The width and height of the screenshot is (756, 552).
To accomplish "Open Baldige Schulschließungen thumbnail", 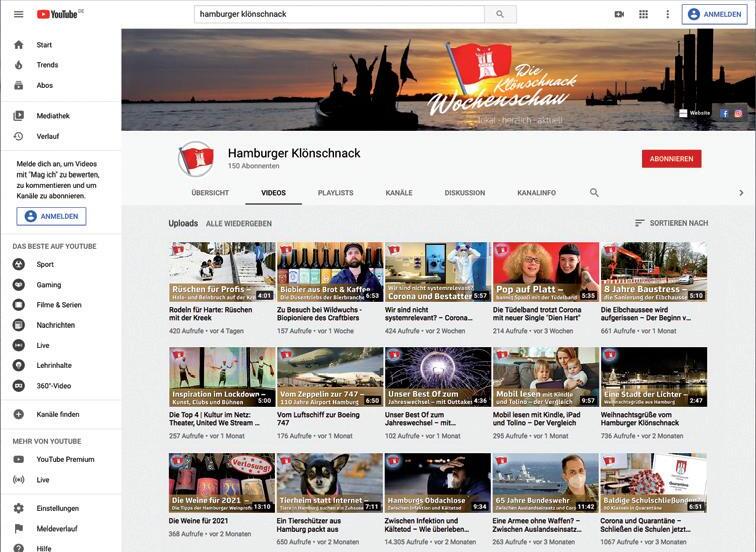I will tap(654, 483).
